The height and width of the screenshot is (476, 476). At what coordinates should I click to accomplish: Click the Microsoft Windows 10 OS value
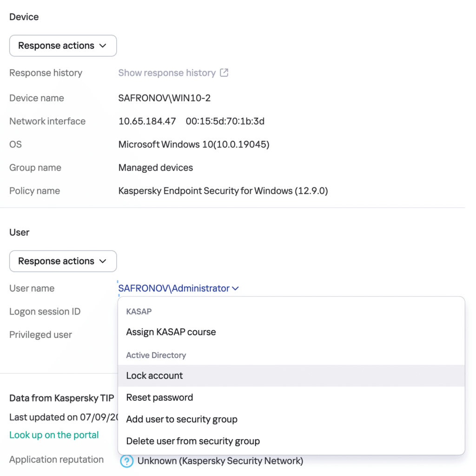[x=194, y=145]
